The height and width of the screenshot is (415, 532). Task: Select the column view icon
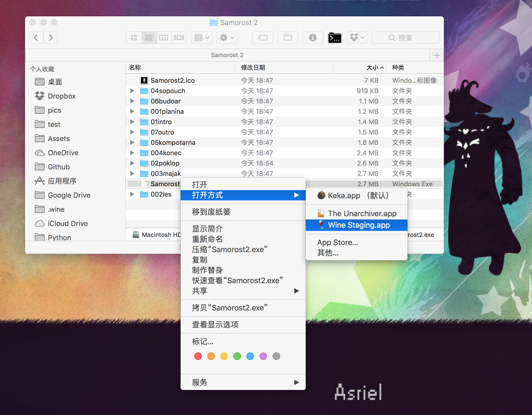click(x=164, y=38)
